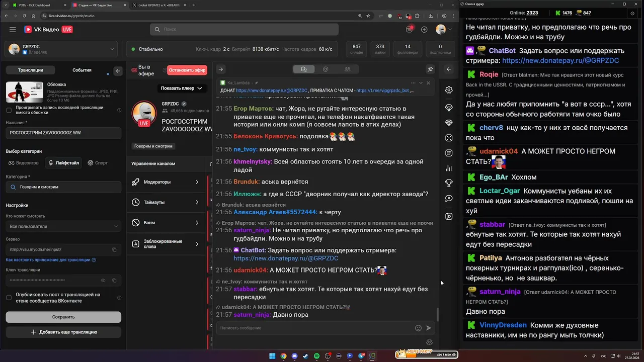This screenshot has width=644, height=362.
Task: Open the chat search bubble icon in the sidebar
Action: click(449, 199)
